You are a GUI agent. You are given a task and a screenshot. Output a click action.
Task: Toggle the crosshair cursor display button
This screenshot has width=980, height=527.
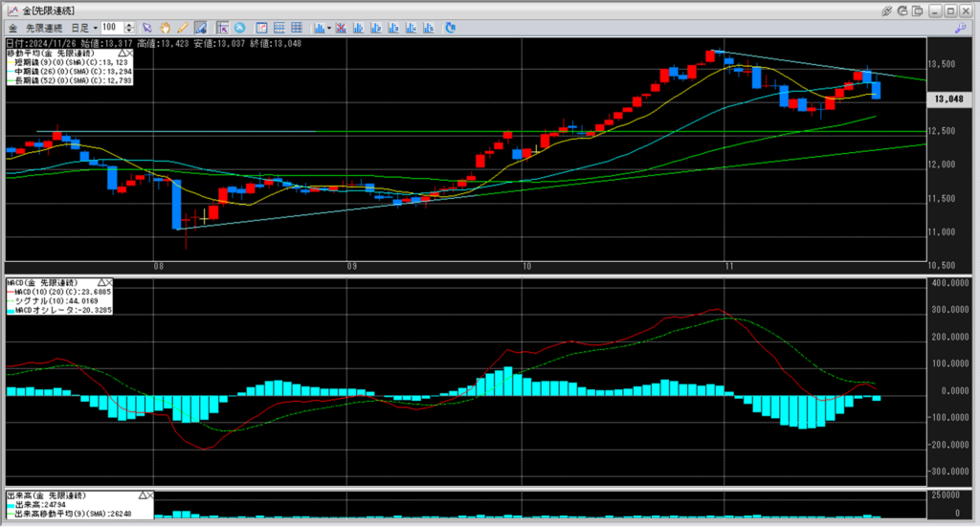tap(222, 28)
